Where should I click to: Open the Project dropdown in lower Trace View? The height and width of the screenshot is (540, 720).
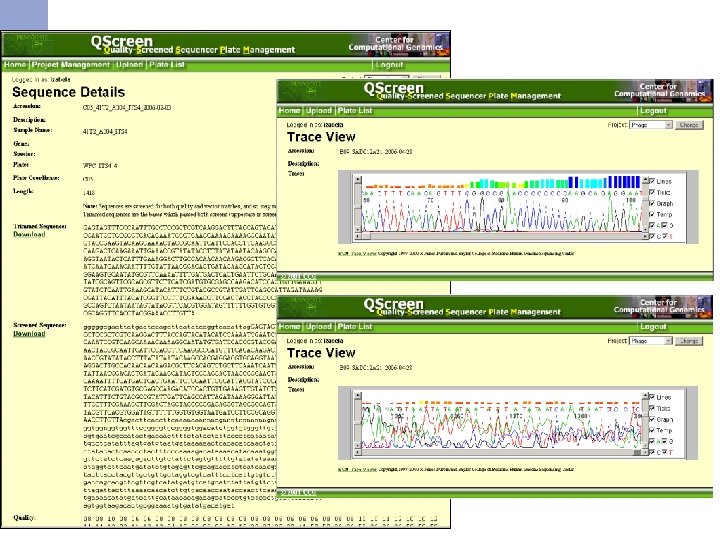pos(651,341)
